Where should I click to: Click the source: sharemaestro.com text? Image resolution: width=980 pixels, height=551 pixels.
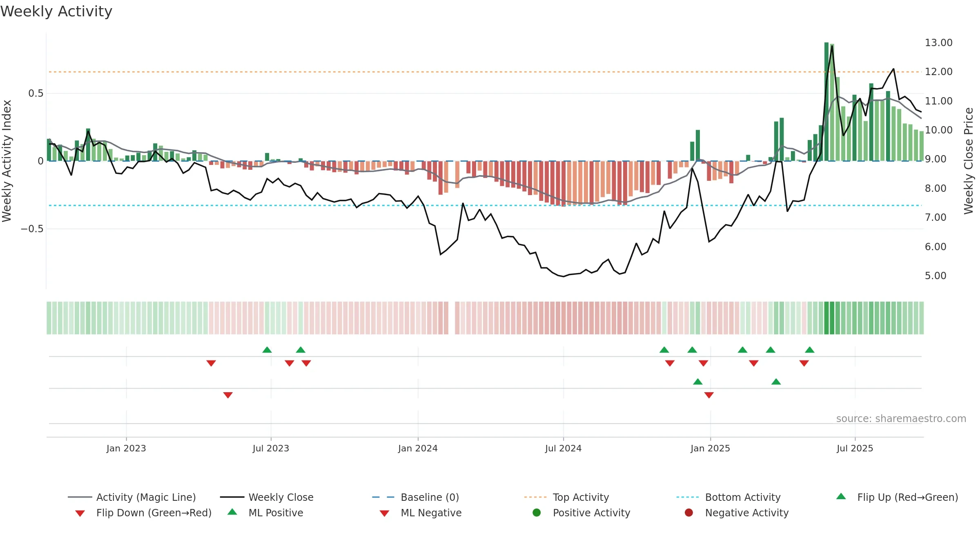[901, 418]
